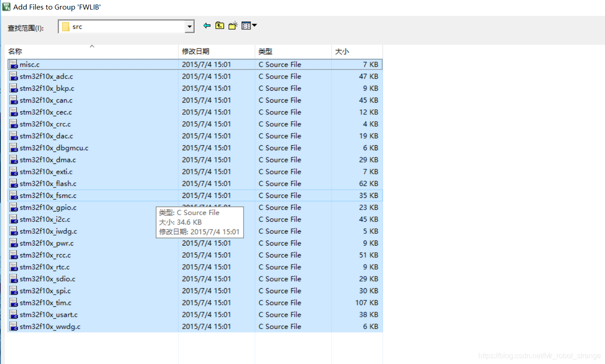
Task: Click the stm32f10x_cec.c file icon
Action: [14, 112]
